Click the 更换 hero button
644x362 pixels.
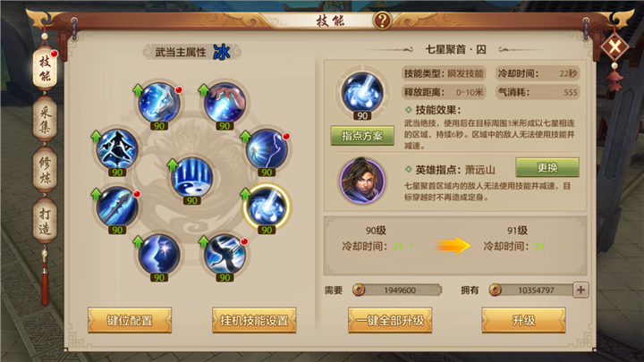(547, 167)
